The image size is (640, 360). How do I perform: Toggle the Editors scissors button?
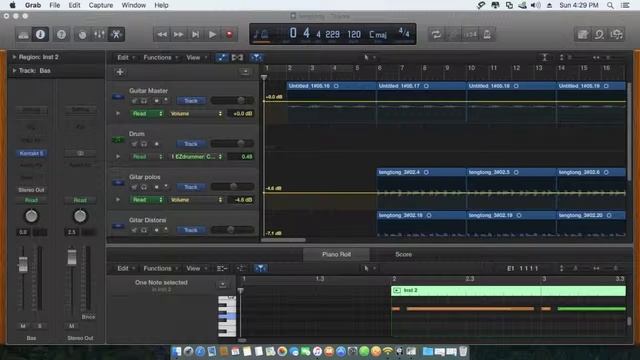tap(116, 35)
